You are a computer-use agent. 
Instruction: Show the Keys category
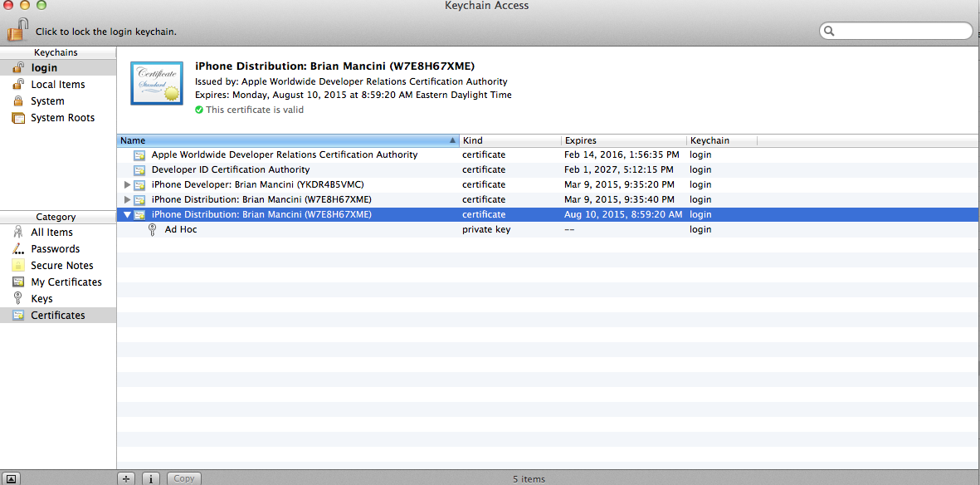click(58, 298)
